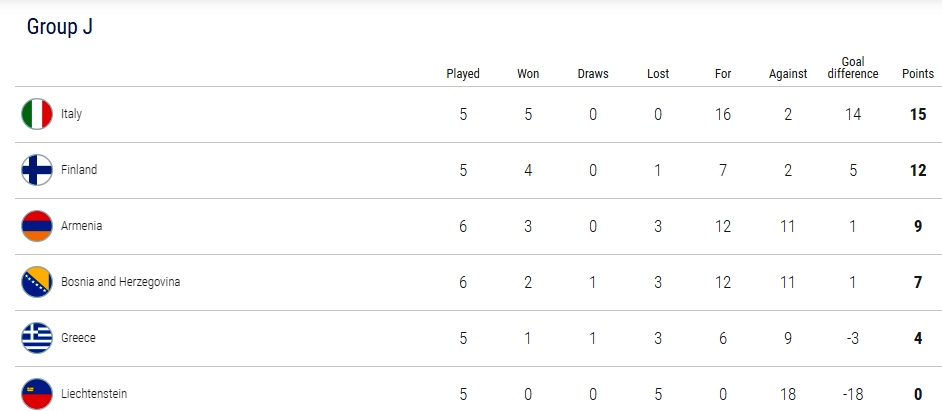Open the Italy team link

pos(71,114)
